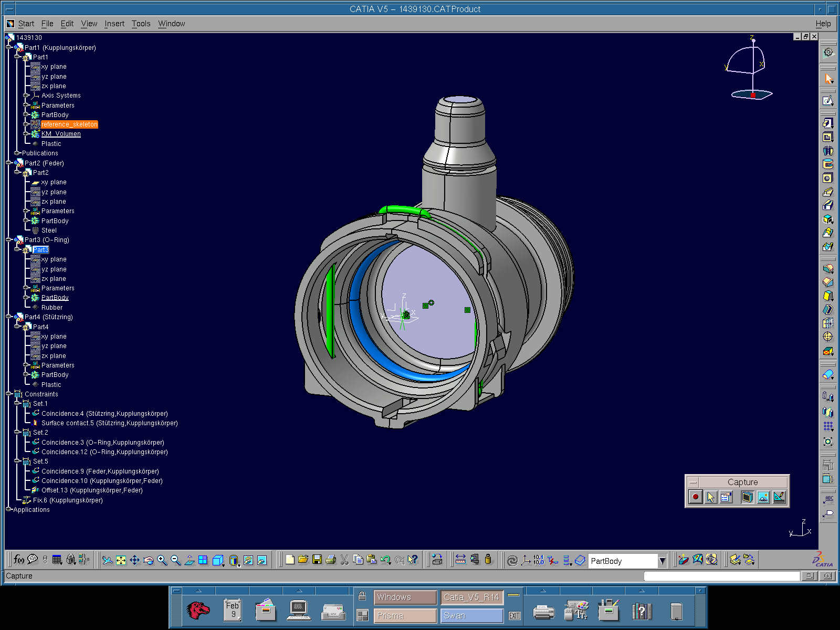Click the Copy icon
Image resolution: width=840 pixels, height=630 pixels.
358,560
